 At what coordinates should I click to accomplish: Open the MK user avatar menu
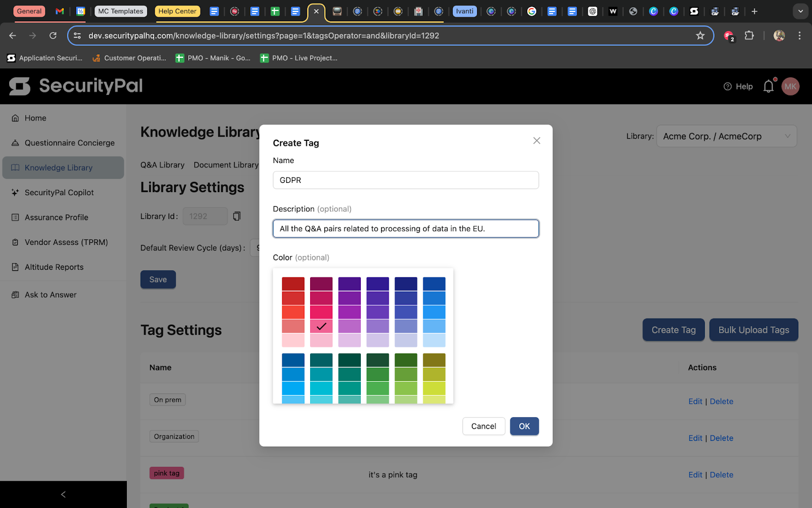coord(790,86)
